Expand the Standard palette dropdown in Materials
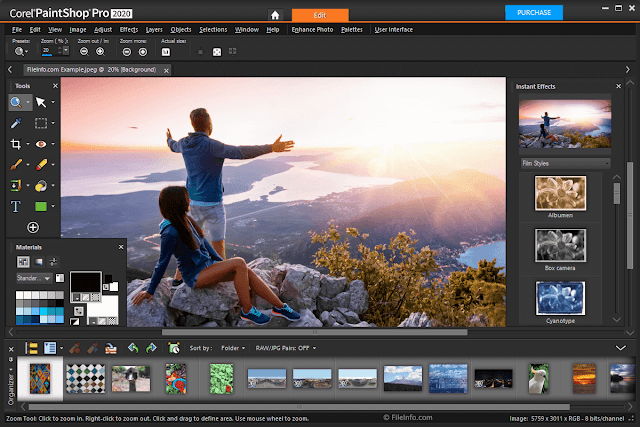Image resolution: width=640 pixels, height=427 pixels. tap(33, 277)
